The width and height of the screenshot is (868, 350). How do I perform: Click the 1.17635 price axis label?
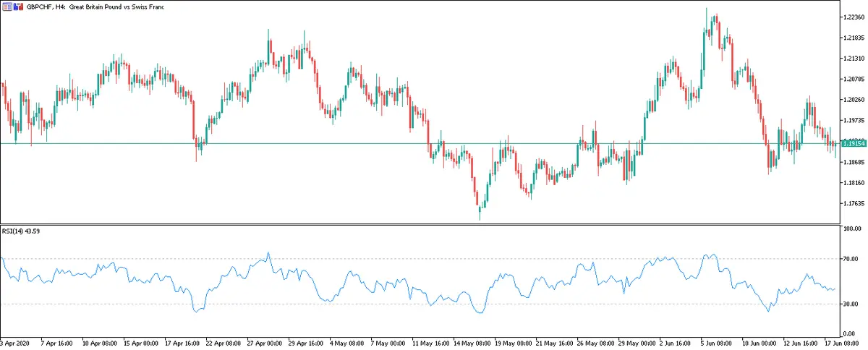[854, 203]
